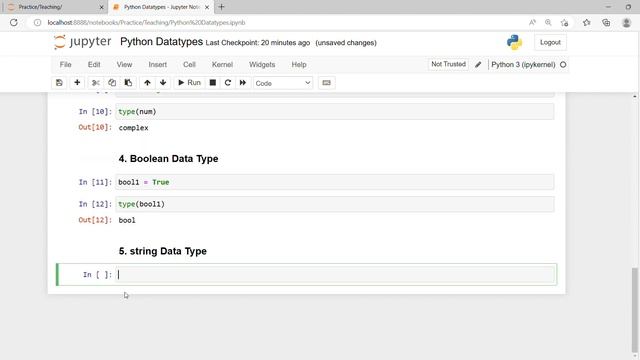The image size is (640, 360).
Task: Click the Out[12]: prompt
Action: click(95, 220)
